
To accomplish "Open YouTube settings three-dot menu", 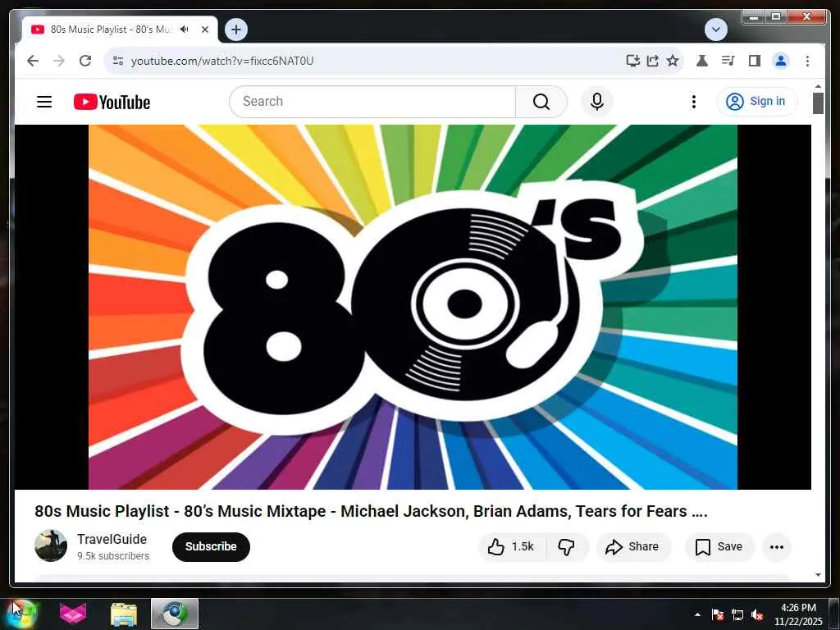I will 694,102.
